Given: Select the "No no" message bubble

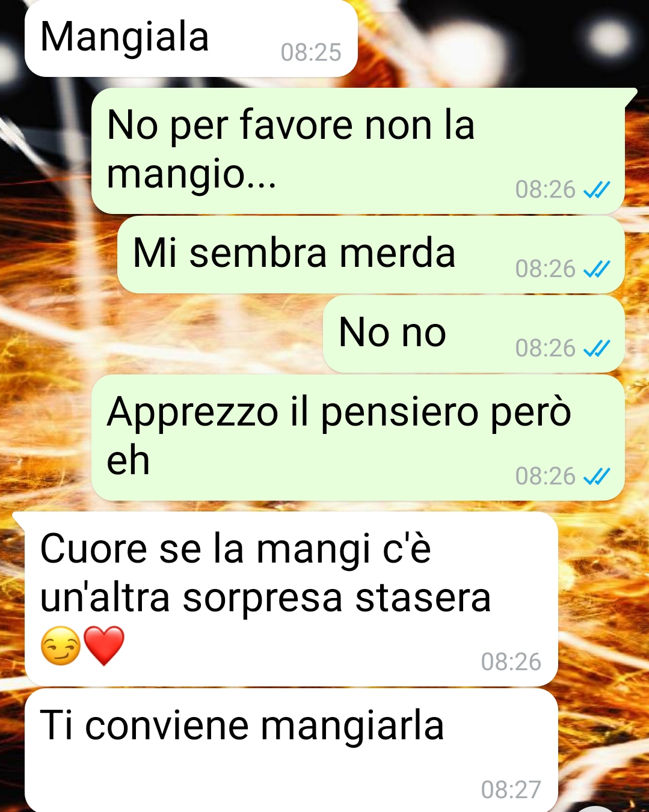Looking at the screenshot, I should click(473, 334).
